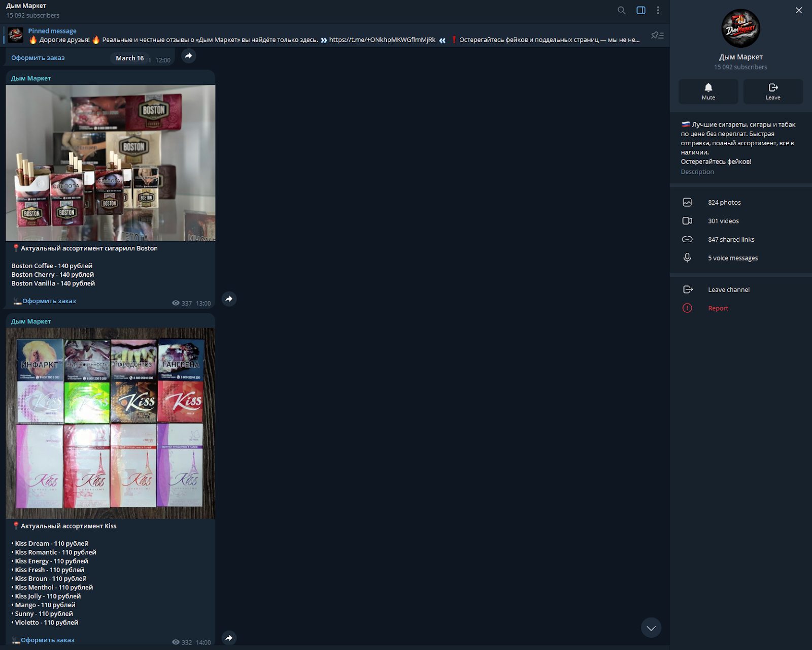
Task: Click the shared links chain icon
Action: pos(687,239)
